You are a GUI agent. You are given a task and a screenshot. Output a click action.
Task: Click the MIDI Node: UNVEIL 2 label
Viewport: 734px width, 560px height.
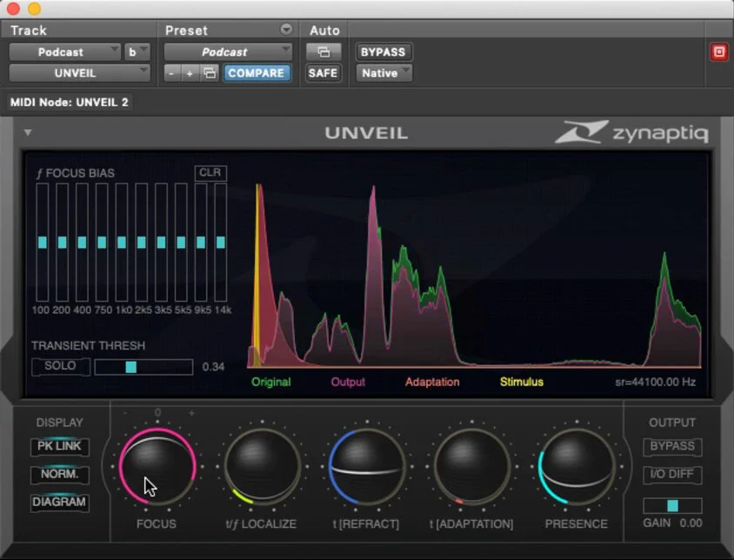(x=70, y=102)
